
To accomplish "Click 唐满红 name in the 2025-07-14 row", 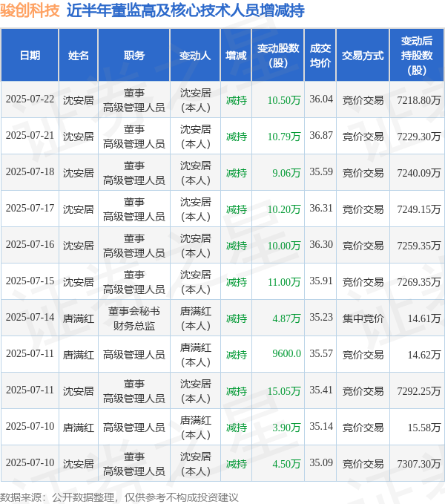I will 79,318.
